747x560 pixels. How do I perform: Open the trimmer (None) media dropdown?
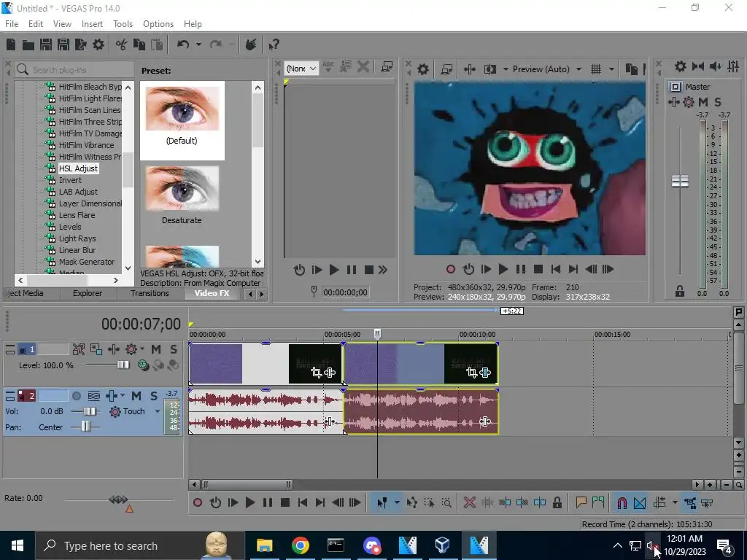(301, 69)
